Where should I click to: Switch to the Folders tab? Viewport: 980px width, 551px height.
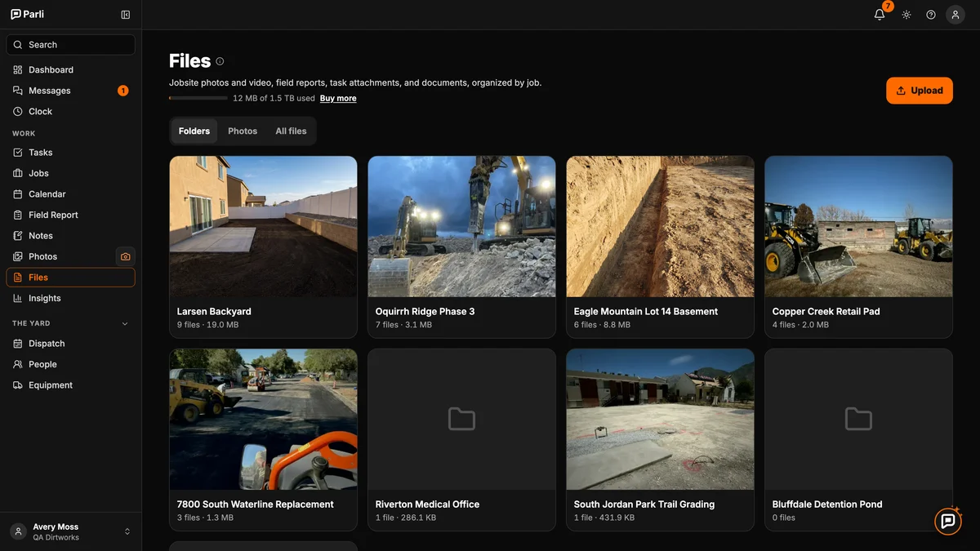194,131
